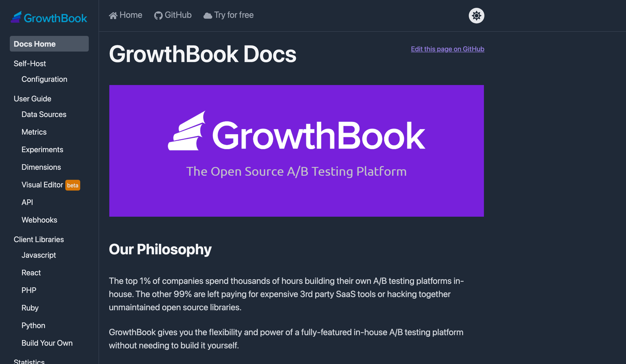Open the Home nav link

[125, 15]
